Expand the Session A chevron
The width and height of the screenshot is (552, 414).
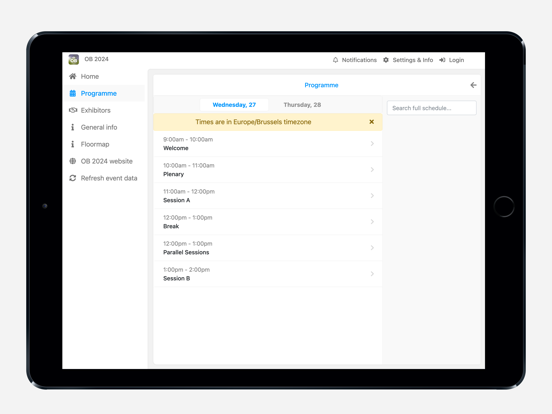372,196
